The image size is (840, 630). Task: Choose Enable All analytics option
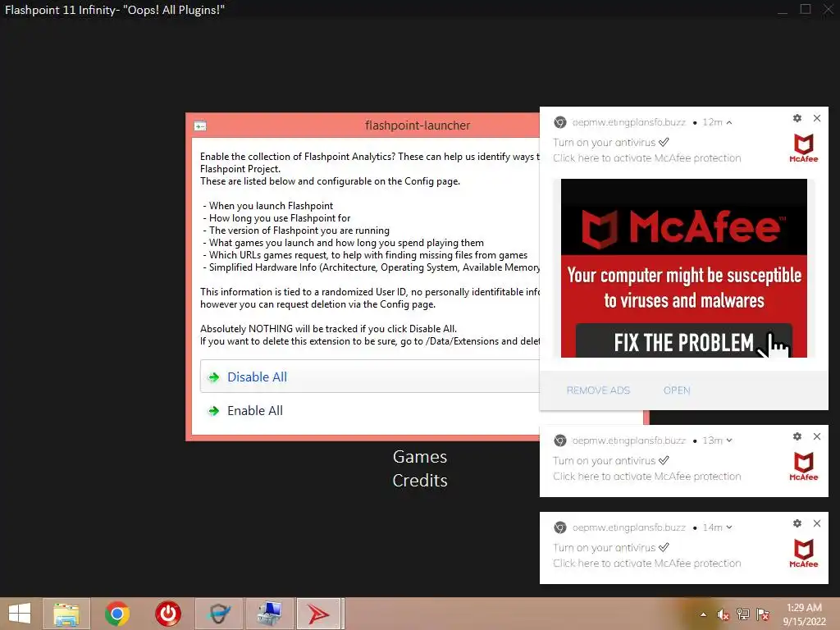click(369, 410)
